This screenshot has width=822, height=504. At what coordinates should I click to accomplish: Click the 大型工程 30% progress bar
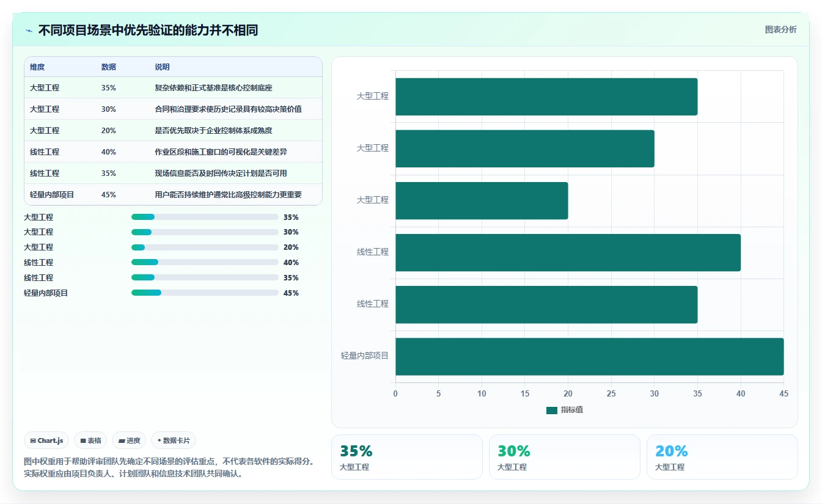pyautogui.click(x=205, y=232)
